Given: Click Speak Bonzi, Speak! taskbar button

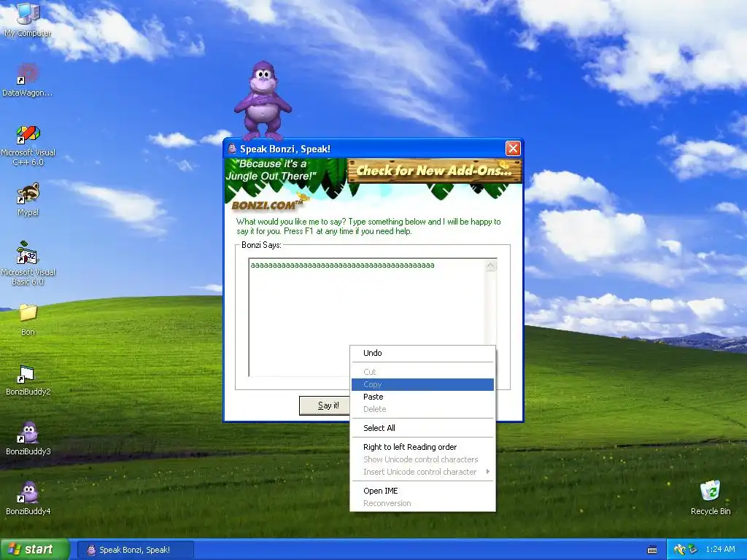Looking at the screenshot, I should tap(135, 550).
